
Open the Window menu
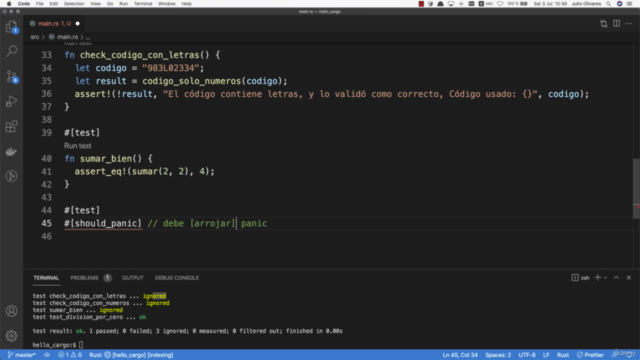click(167, 4)
